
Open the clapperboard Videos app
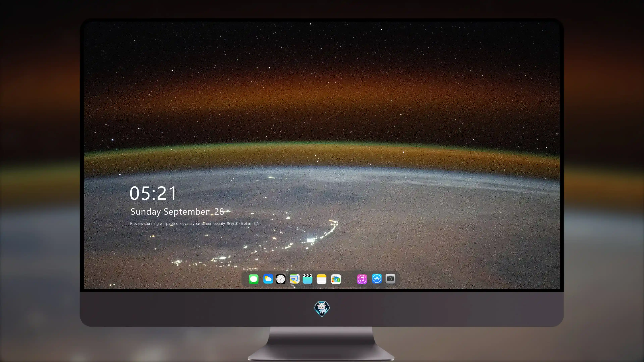tap(308, 279)
